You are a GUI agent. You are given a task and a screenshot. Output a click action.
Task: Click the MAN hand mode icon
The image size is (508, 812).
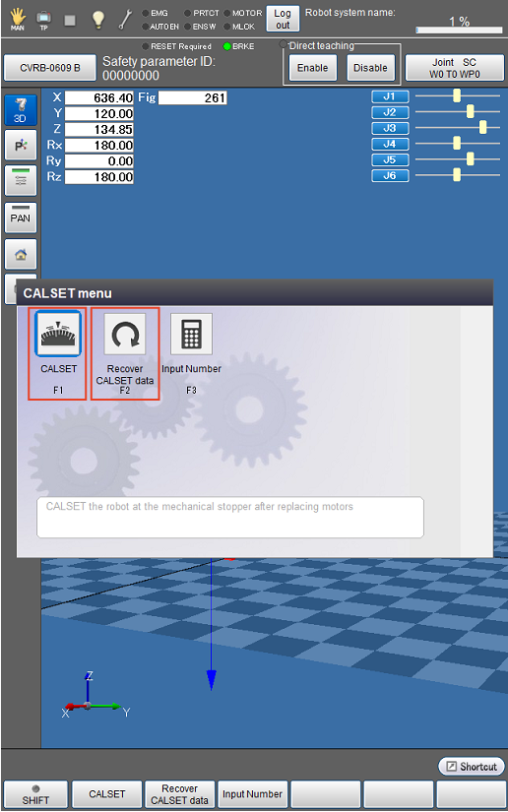[18, 19]
